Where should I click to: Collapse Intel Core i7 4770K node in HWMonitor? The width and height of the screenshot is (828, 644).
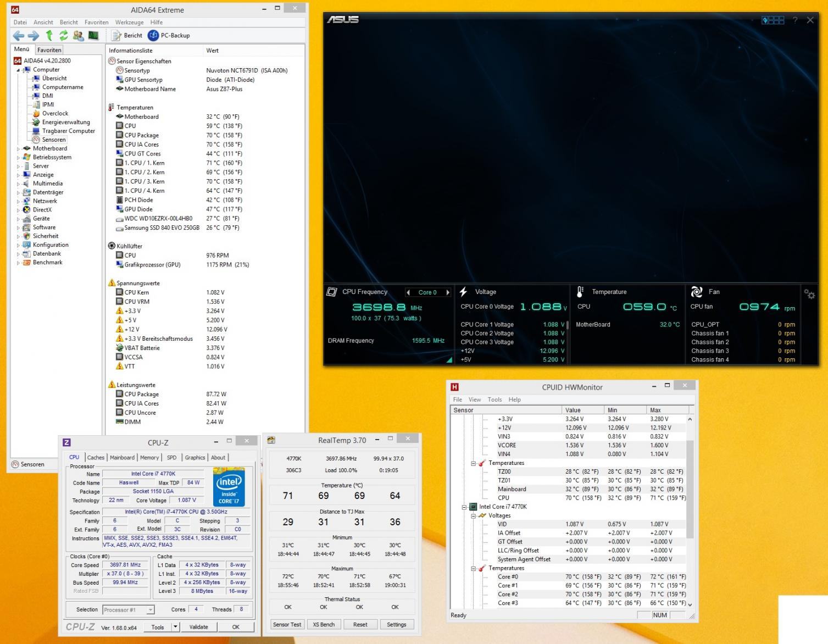[x=464, y=507]
